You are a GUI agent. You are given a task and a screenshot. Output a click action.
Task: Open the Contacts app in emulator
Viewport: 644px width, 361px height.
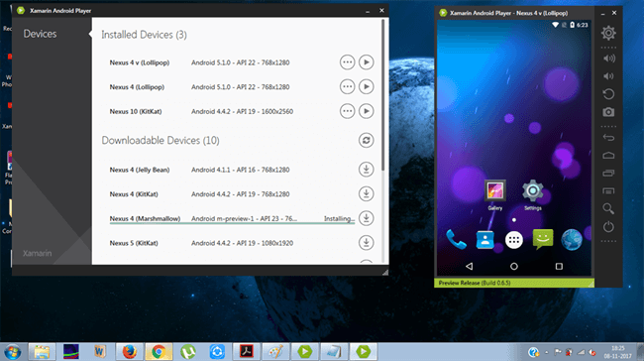coord(484,240)
